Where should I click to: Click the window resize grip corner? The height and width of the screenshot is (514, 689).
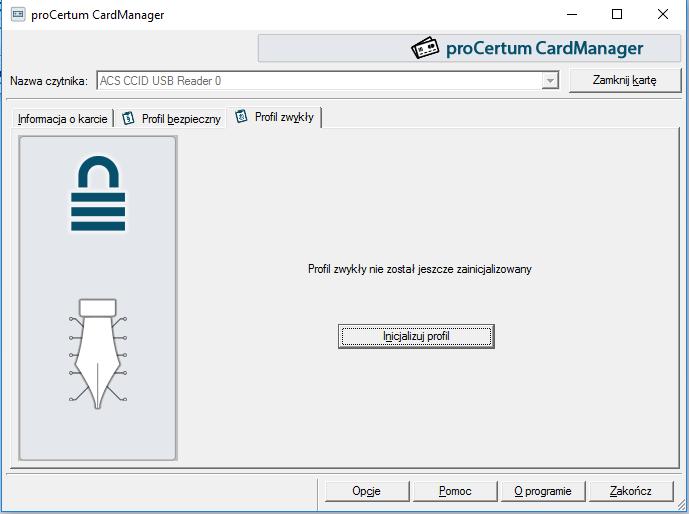(681, 505)
